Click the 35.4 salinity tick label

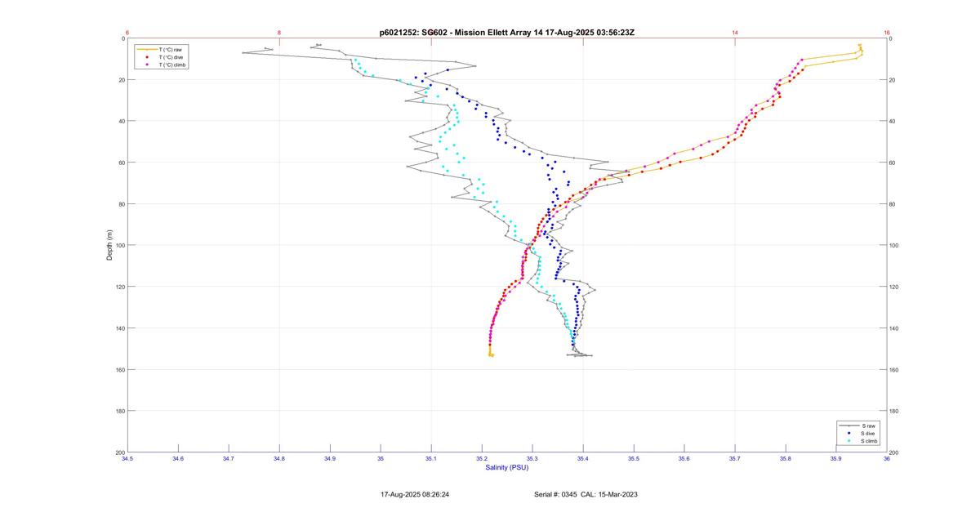click(583, 458)
